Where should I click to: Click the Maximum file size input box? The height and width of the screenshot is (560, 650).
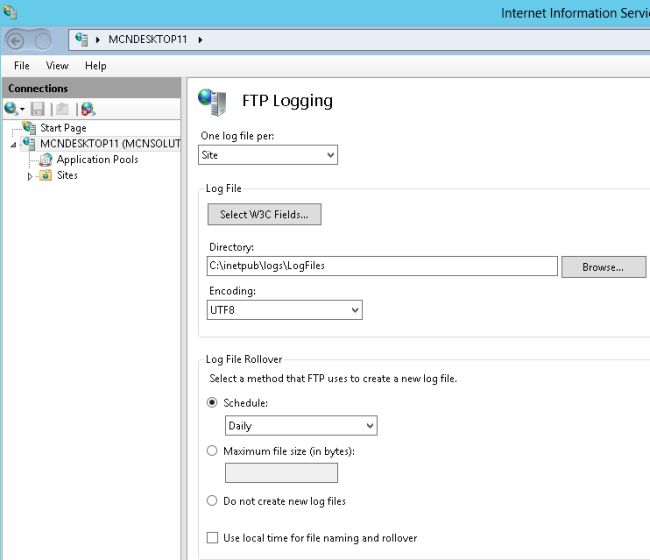coord(281,473)
